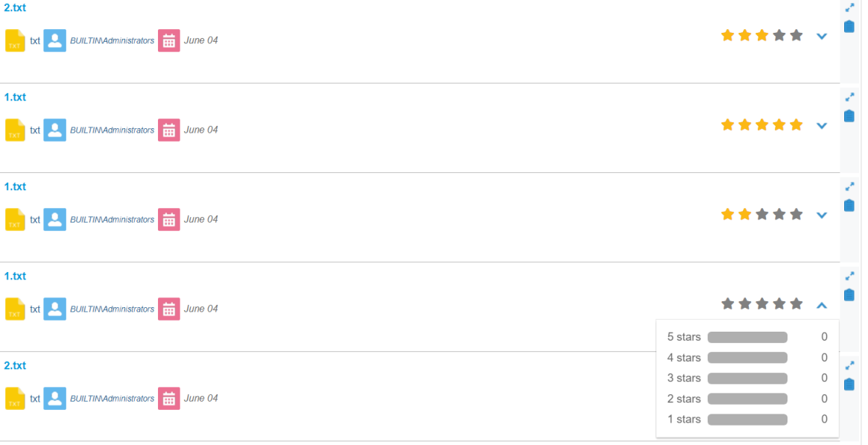Open the 2.txt title link in the top row

15,7
